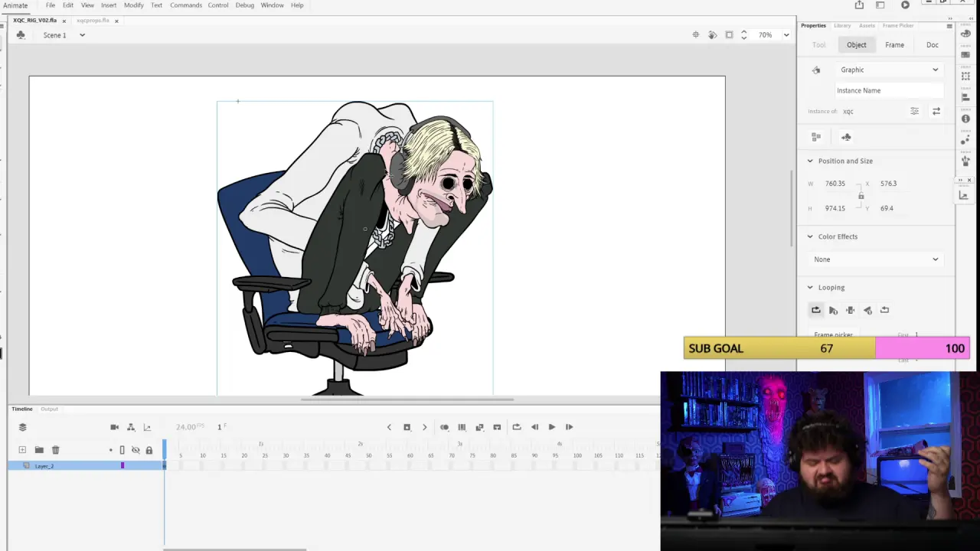Collapse the Position and Size section
Screen dimensions: 980x551
tap(810, 161)
